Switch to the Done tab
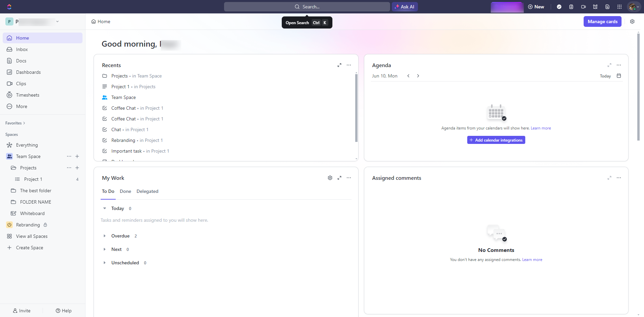 (125, 191)
